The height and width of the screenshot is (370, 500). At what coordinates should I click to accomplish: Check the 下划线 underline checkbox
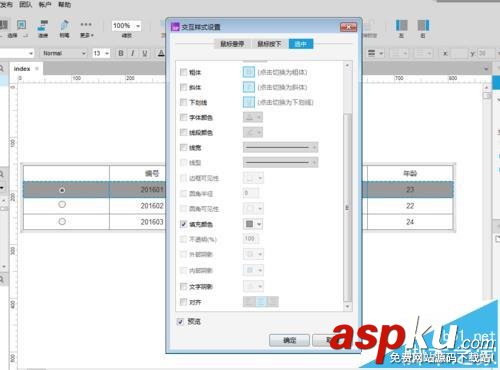[183, 102]
